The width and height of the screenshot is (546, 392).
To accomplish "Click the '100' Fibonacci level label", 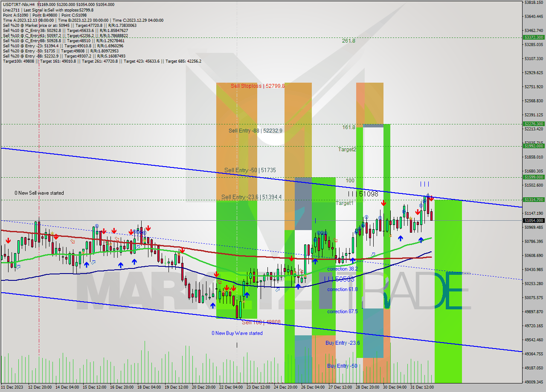I will 350,181.
